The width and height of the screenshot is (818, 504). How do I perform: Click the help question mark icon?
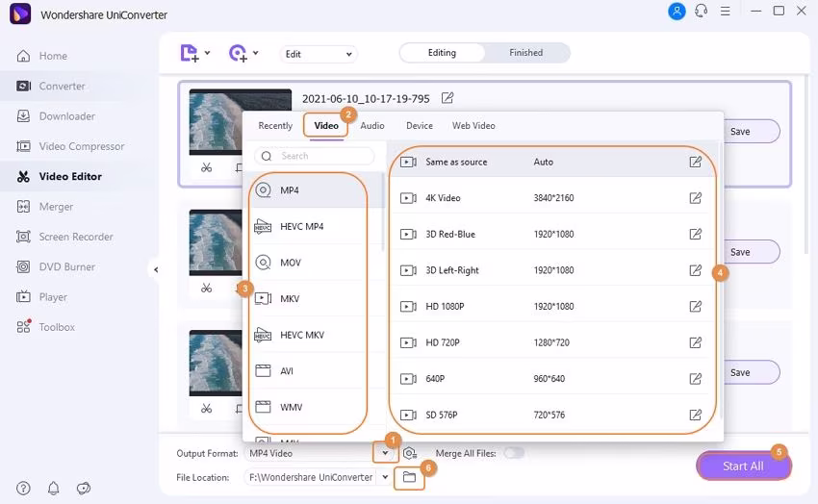(x=23, y=489)
